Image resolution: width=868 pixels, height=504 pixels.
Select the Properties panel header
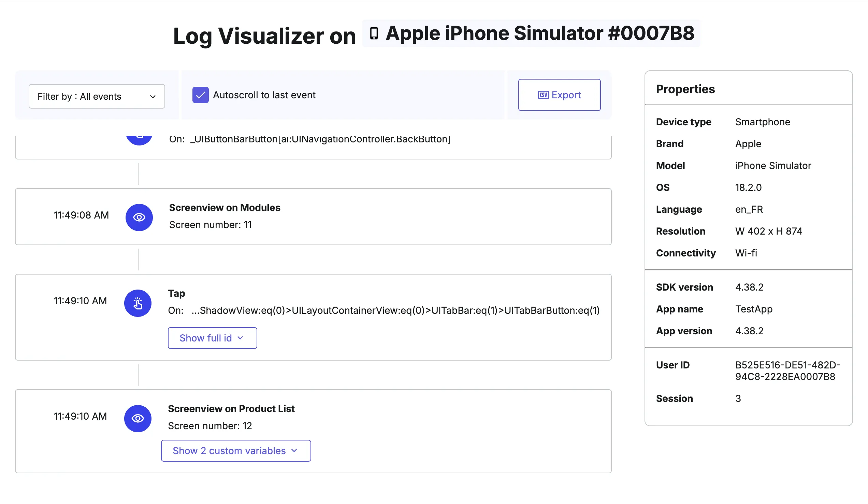click(x=685, y=89)
